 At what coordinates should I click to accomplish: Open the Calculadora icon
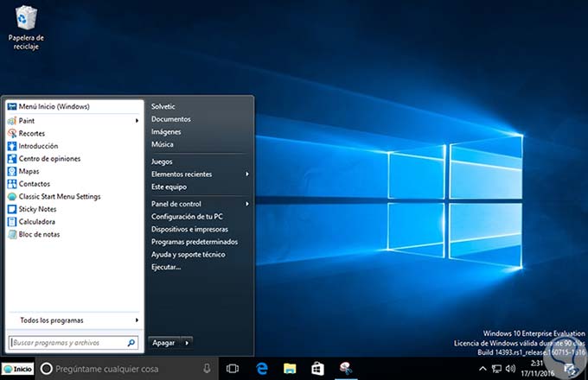tap(12, 222)
